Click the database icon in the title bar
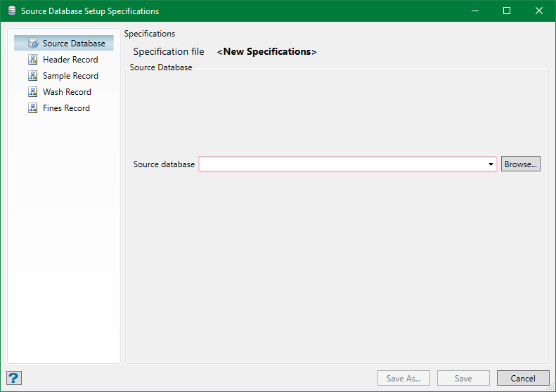 11,11
